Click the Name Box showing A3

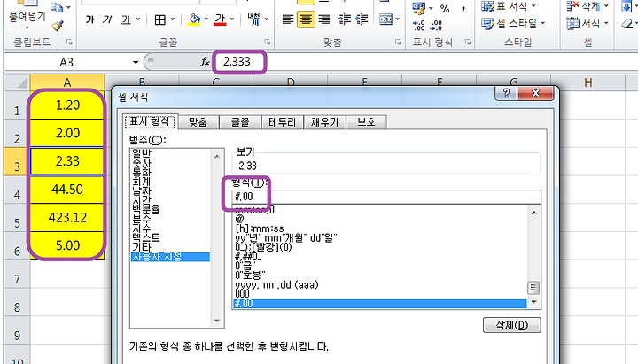pyautogui.click(x=67, y=62)
